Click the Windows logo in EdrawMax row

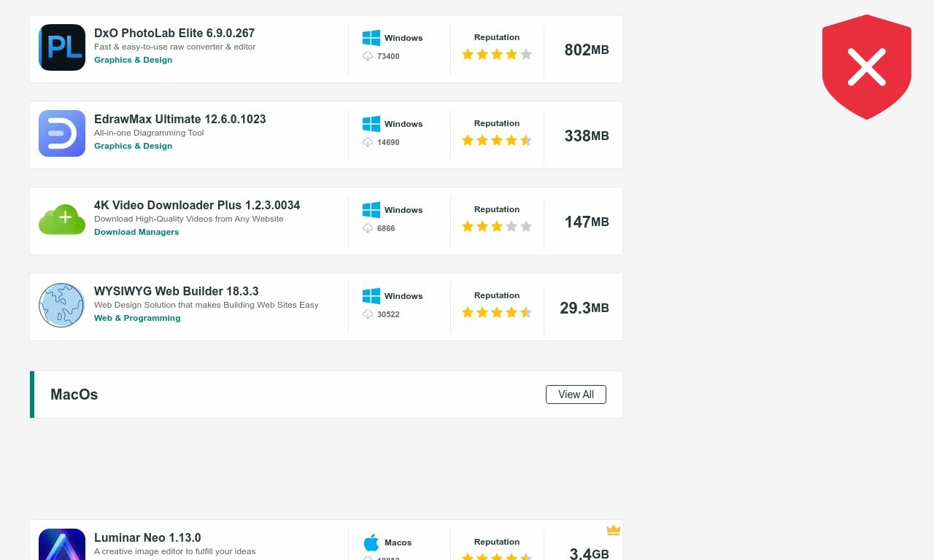pyautogui.click(x=371, y=124)
